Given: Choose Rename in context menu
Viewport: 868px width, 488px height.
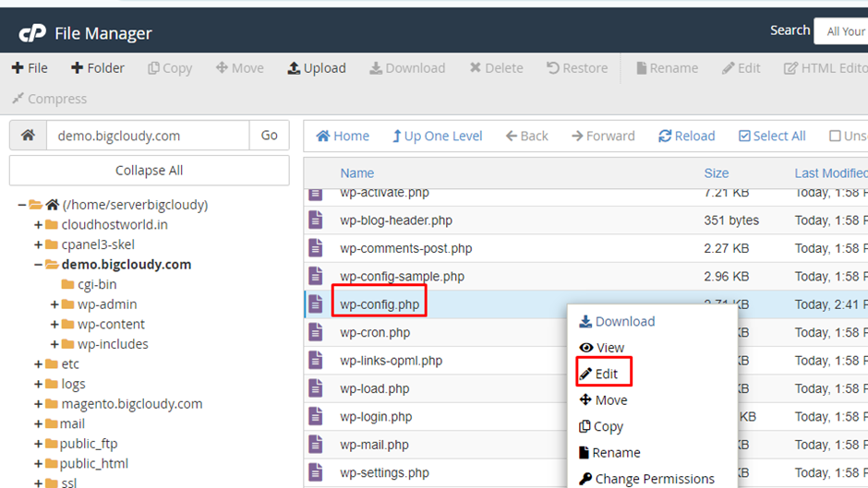Looking at the screenshot, I should pos(609,453).
